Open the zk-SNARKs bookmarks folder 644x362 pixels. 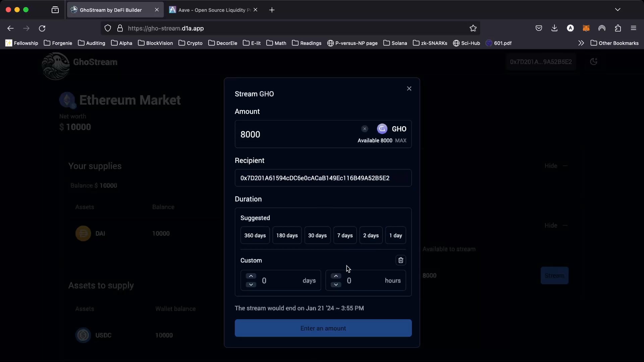[x=430, y=43]
